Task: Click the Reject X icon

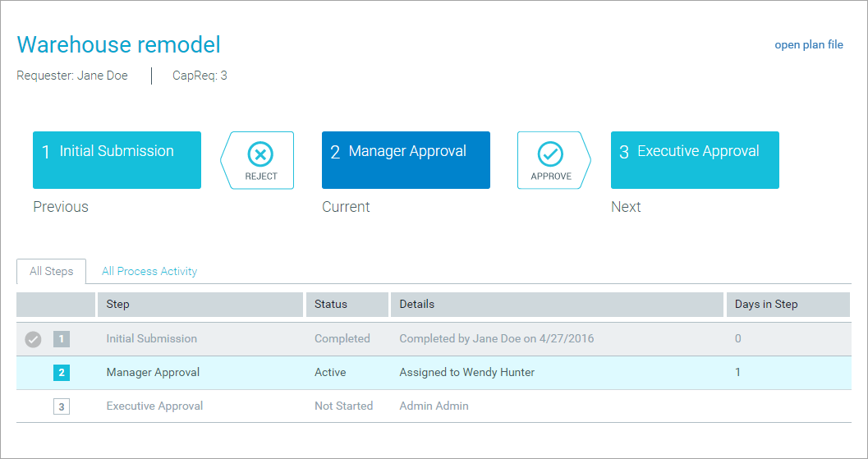Action: [260, 154]
